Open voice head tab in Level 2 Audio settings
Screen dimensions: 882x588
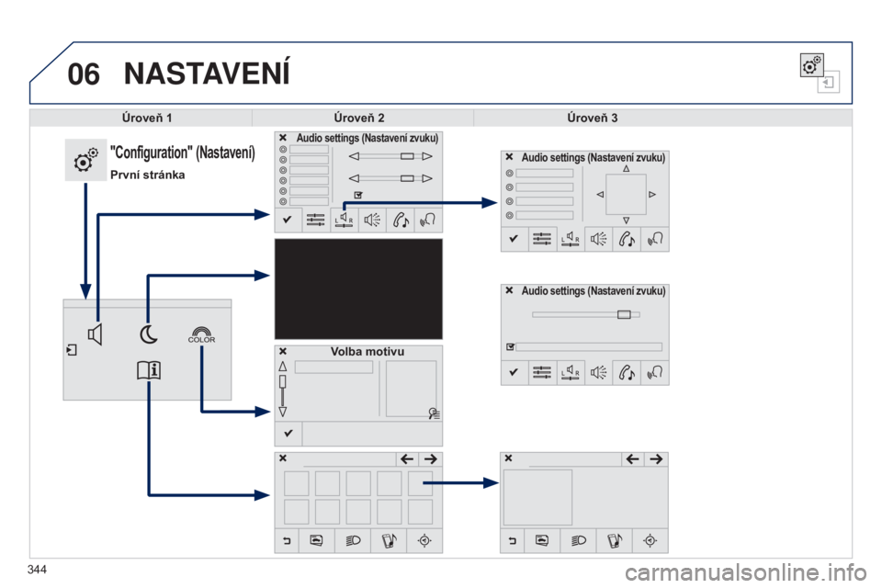(x=428, y=220)
